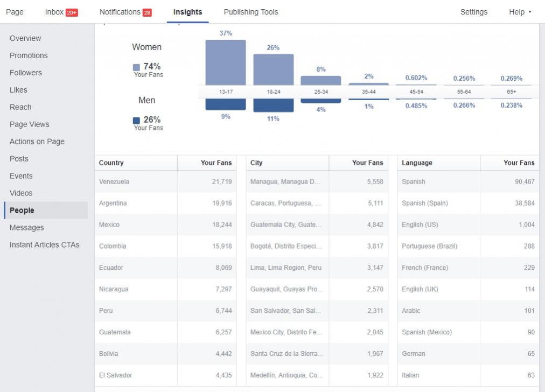Switch to the Publishing Tools tab

point(251,12)
